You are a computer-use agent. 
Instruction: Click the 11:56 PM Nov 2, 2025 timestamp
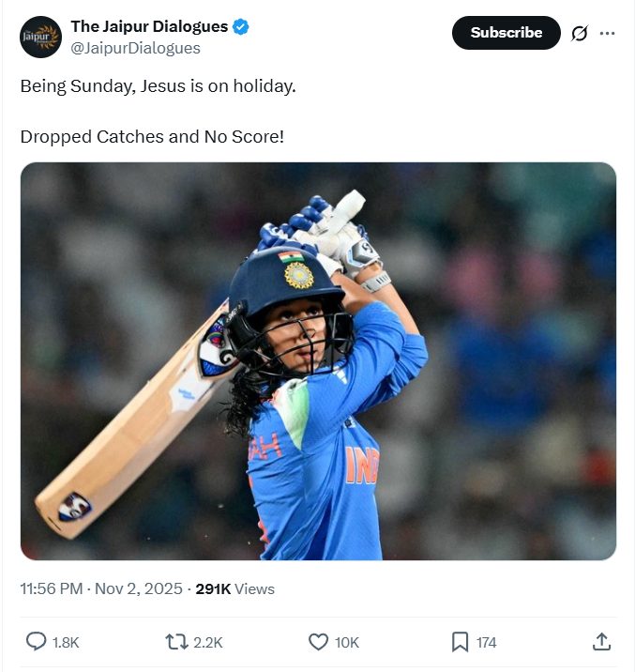point(101,588)
